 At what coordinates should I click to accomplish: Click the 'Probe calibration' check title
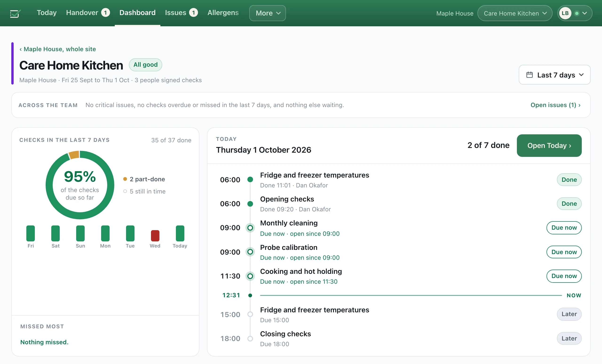[x=289, y=247]
